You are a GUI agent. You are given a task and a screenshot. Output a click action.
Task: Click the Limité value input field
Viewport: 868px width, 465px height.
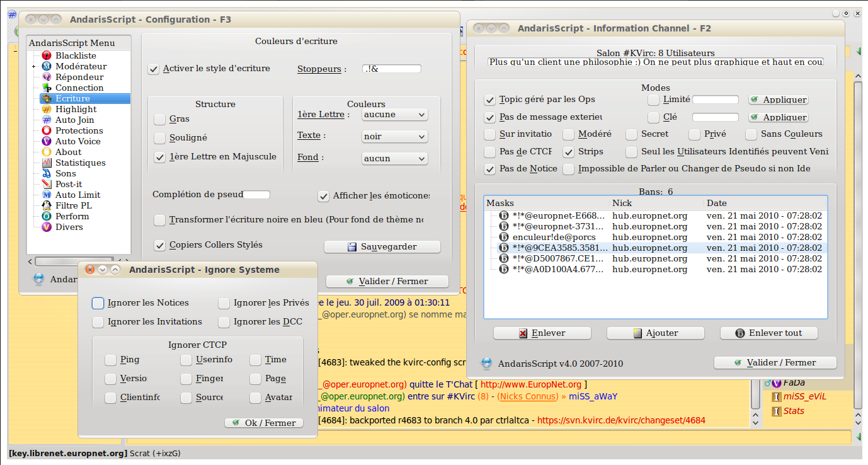click(716, 100)
